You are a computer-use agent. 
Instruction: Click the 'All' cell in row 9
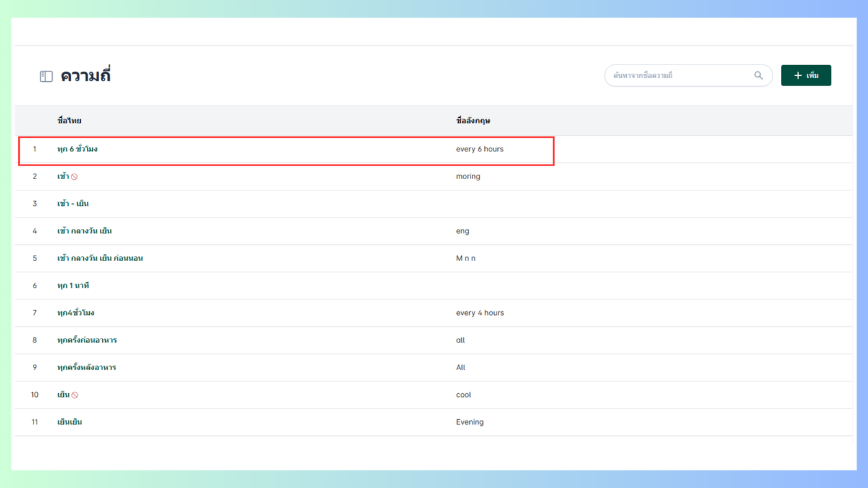coord(461,367)
